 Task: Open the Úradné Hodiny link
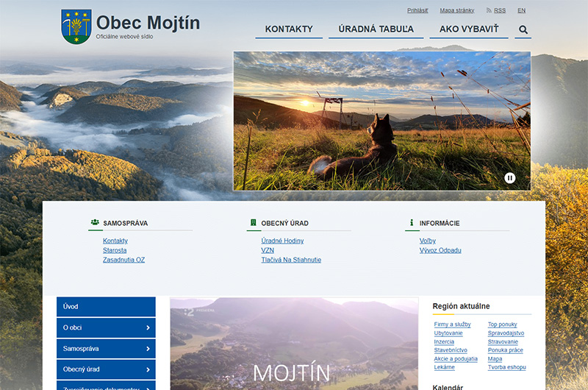[282, 241]
